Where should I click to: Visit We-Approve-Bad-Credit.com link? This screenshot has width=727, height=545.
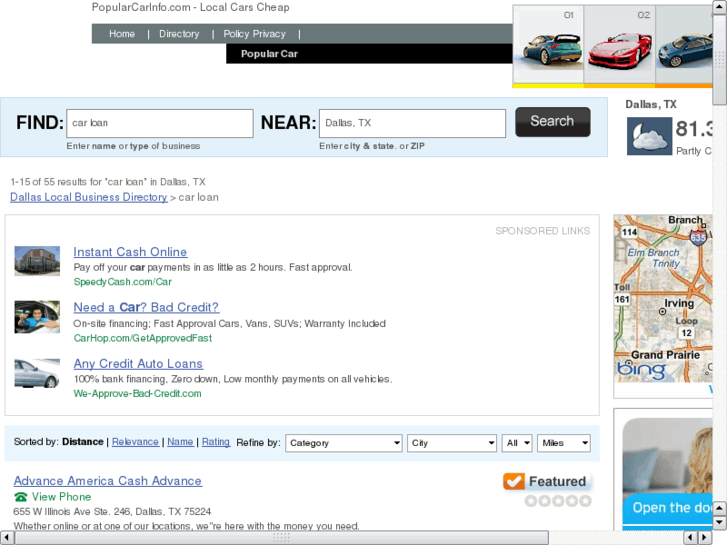[x=138, y=394]
